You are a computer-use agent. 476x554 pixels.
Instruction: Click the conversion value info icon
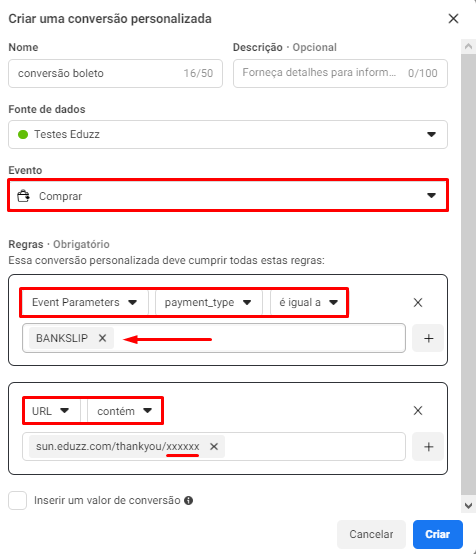[x=189, y=500]
